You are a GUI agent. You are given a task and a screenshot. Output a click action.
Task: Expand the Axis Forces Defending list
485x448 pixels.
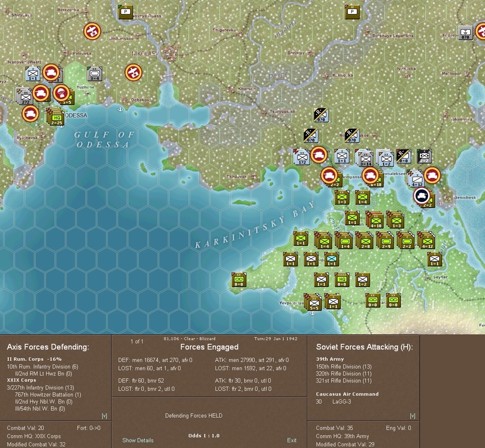(x=104, y=416)
